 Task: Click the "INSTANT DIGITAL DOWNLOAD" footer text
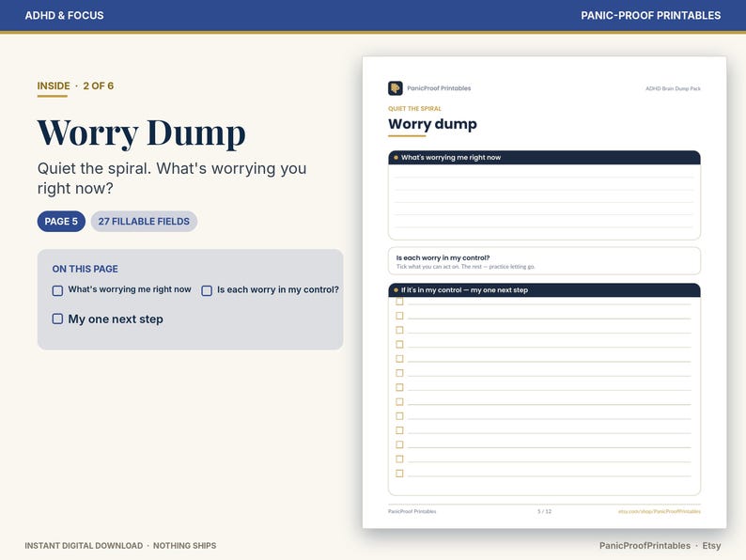pos(84,546)
